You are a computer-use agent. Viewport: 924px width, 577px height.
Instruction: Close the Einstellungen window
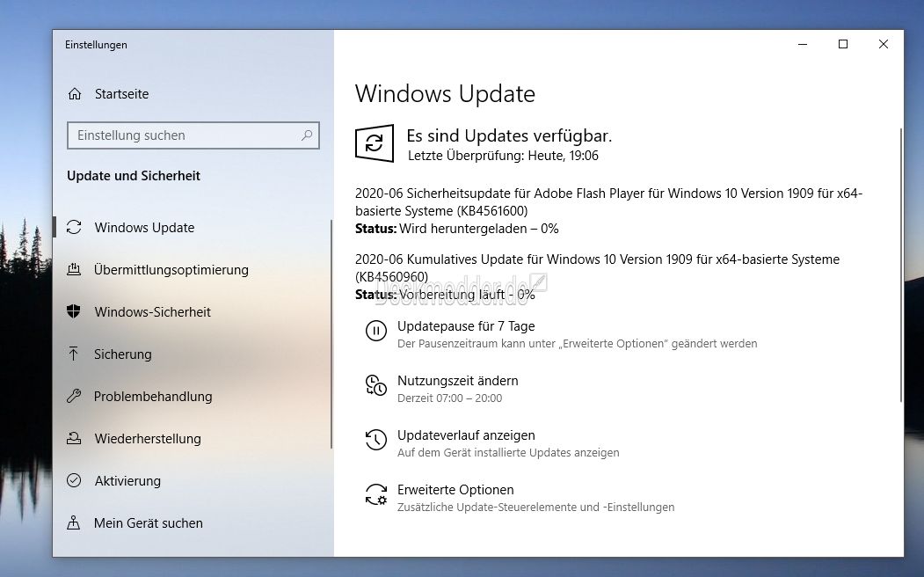pos(884,44)
